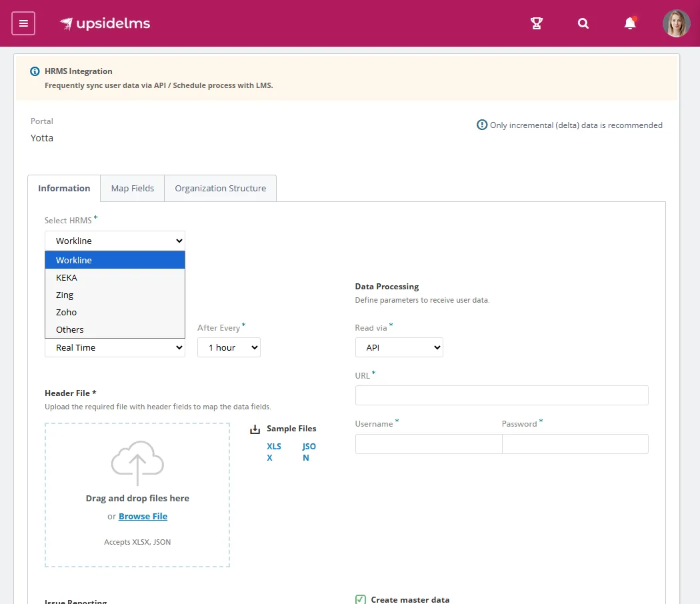Click the Browse File link
Image resolution: width=700 pixels, height=604 pixels.
point(143,517)
